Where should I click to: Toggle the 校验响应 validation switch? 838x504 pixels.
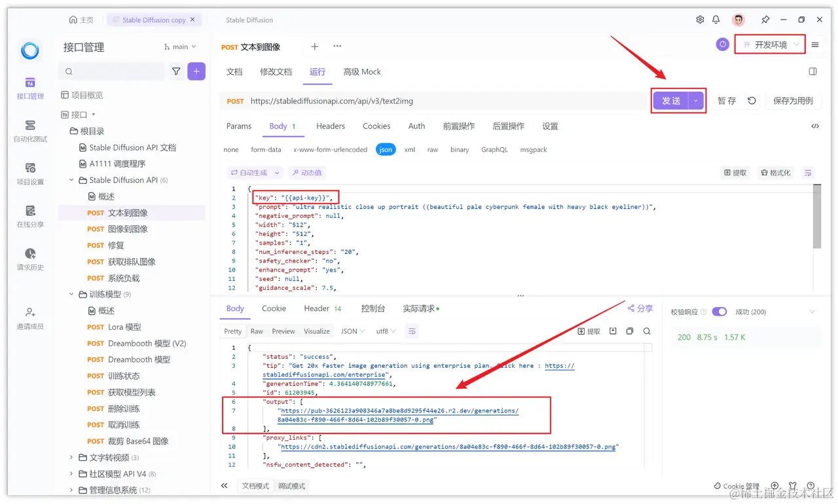point(720,312)
